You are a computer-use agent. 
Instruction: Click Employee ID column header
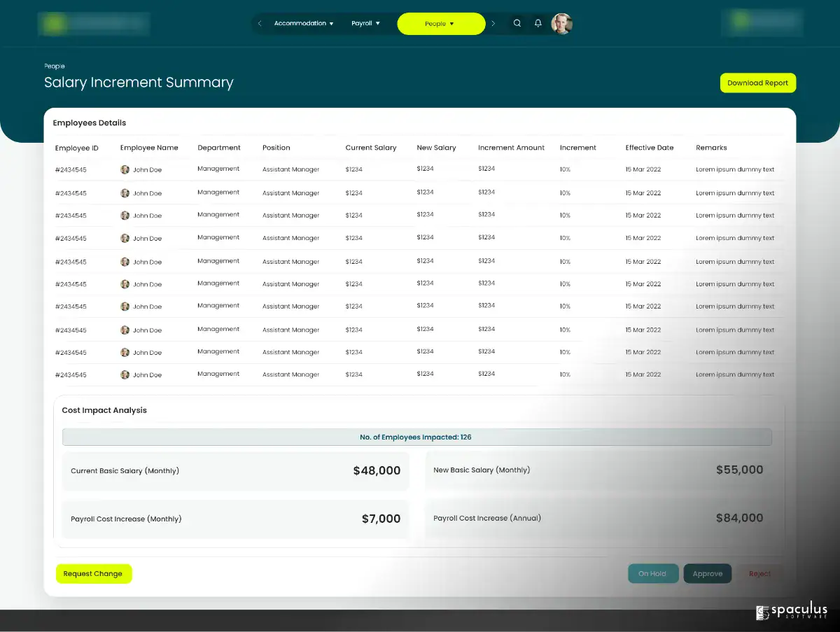coord(77,148)
